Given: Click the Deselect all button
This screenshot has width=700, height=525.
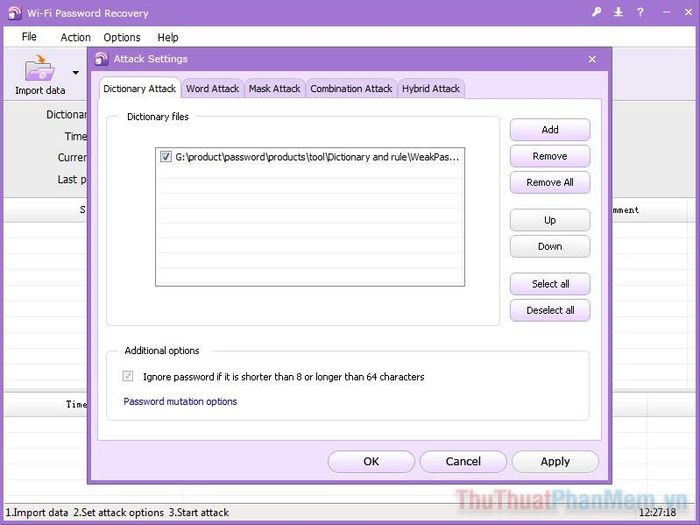Looking at the screenshot, I should (x=550, y=310).
